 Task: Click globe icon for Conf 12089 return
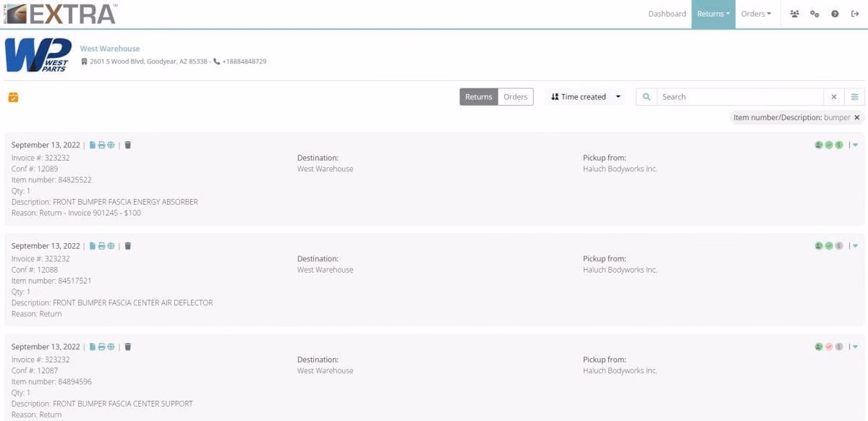pyautogui.click(x=111, y=145)
